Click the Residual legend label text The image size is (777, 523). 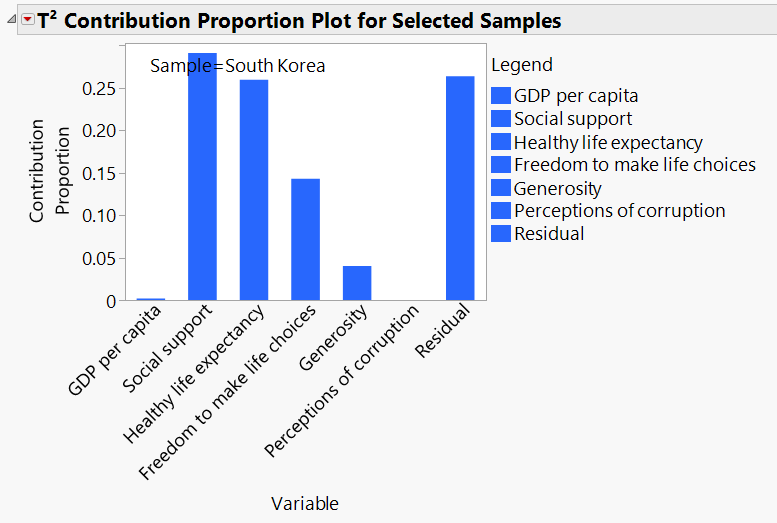(x=549, y=234)
